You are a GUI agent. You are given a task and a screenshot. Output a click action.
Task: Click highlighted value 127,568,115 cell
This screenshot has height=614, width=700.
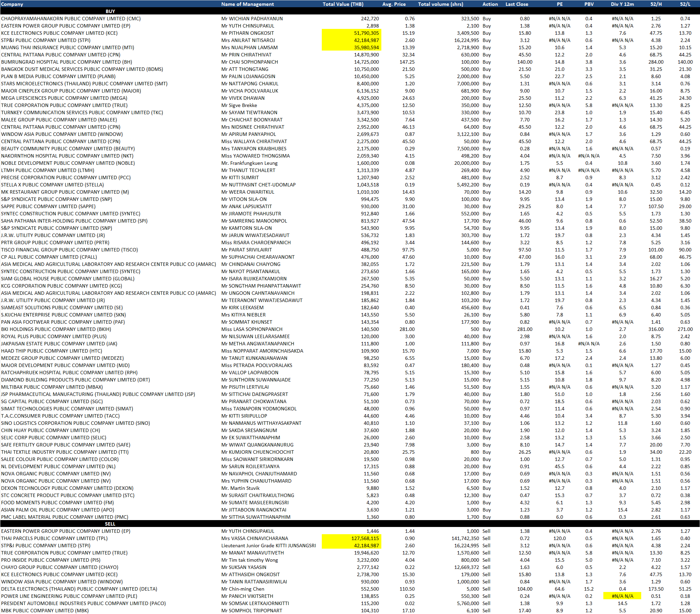[365, 538]
